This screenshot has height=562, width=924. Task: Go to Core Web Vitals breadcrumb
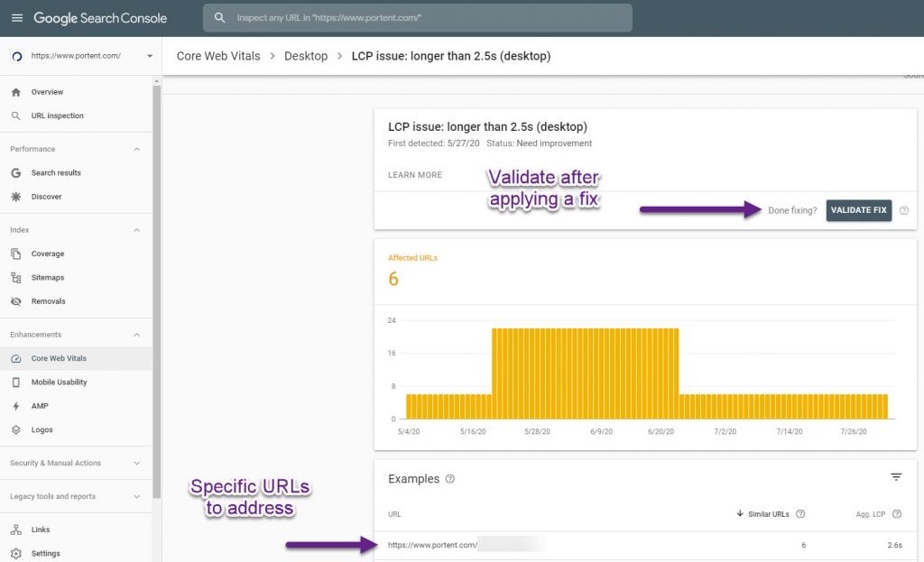[x=218, y=56]
